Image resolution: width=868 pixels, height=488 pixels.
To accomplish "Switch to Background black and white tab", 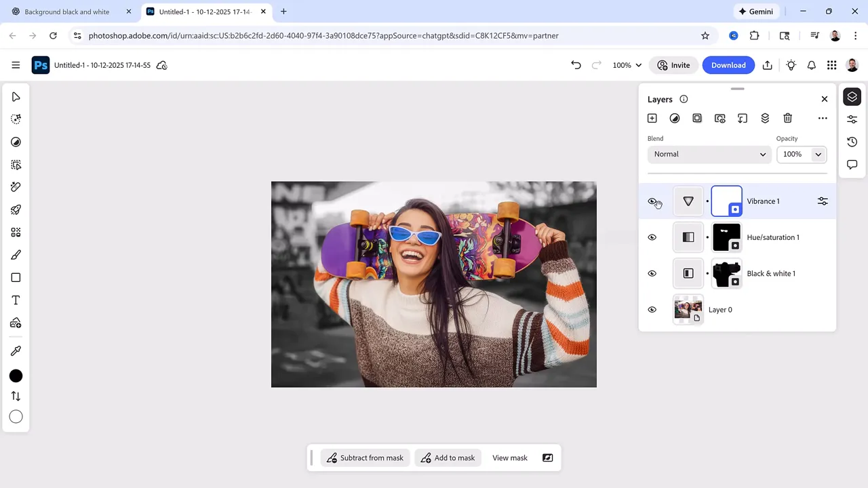I will point(66,12).
